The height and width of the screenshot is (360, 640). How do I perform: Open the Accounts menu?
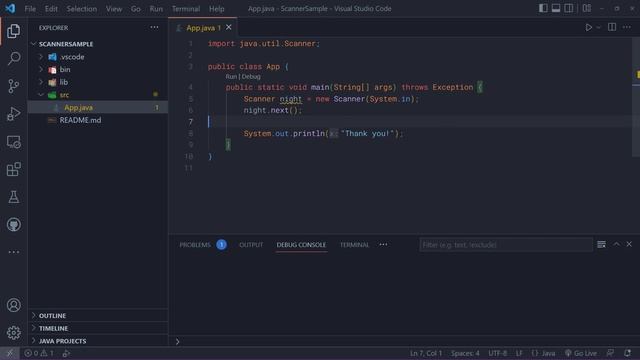(13, 305)
